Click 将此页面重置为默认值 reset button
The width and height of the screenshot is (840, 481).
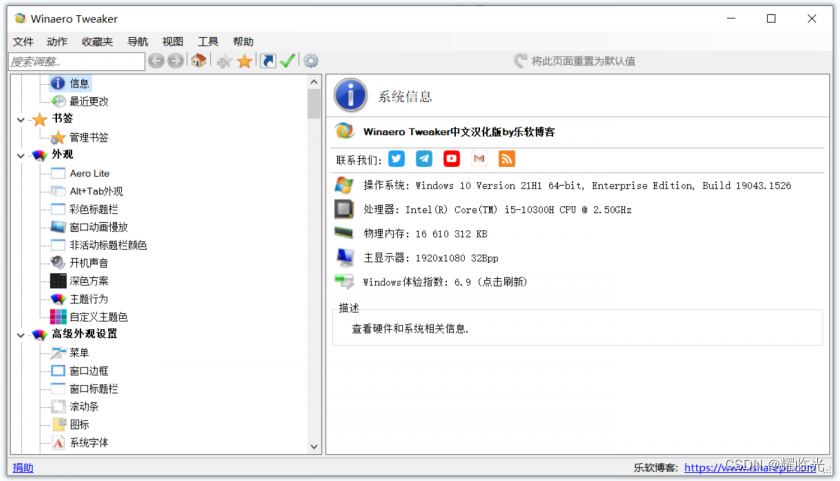pyautogui.click(x=574, y=61)
